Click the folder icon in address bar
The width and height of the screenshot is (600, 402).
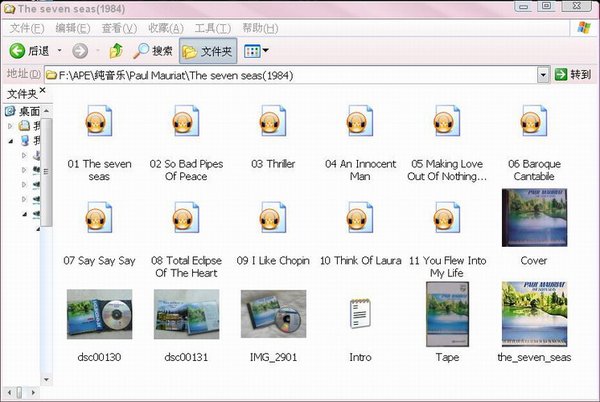[x=51, y=75]
